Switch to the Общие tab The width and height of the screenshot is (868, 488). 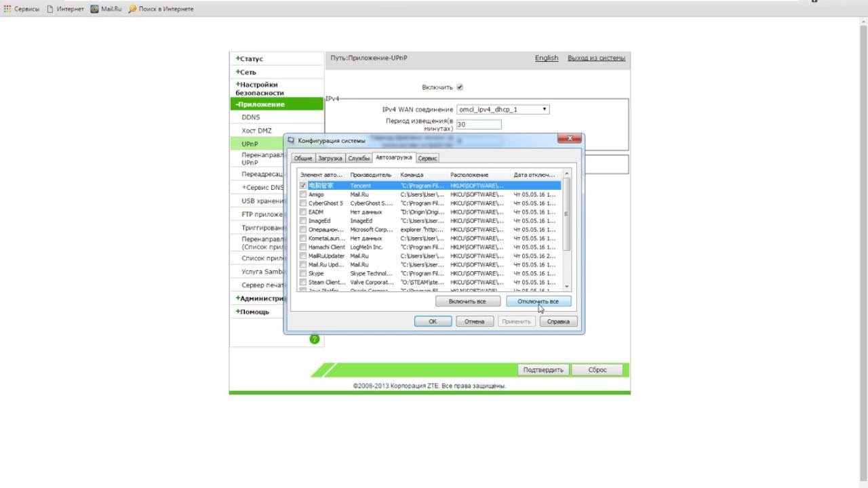(303, 158)
